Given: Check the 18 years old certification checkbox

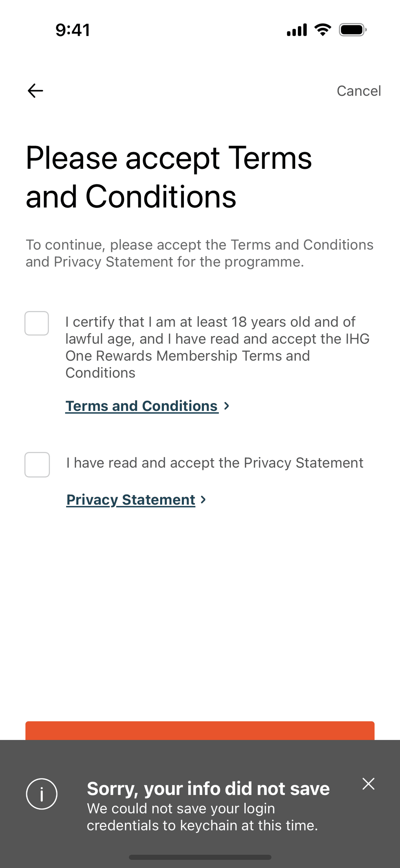Looking at the screenshot, I should (x=37, y=323).
